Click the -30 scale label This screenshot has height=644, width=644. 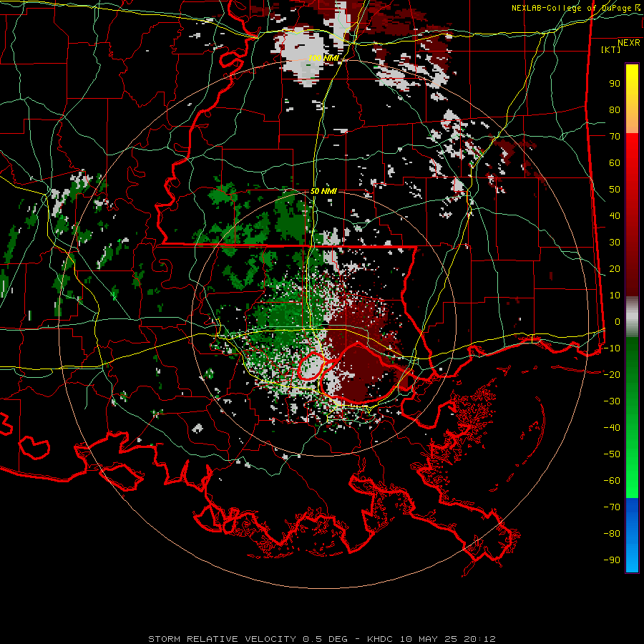612,401
